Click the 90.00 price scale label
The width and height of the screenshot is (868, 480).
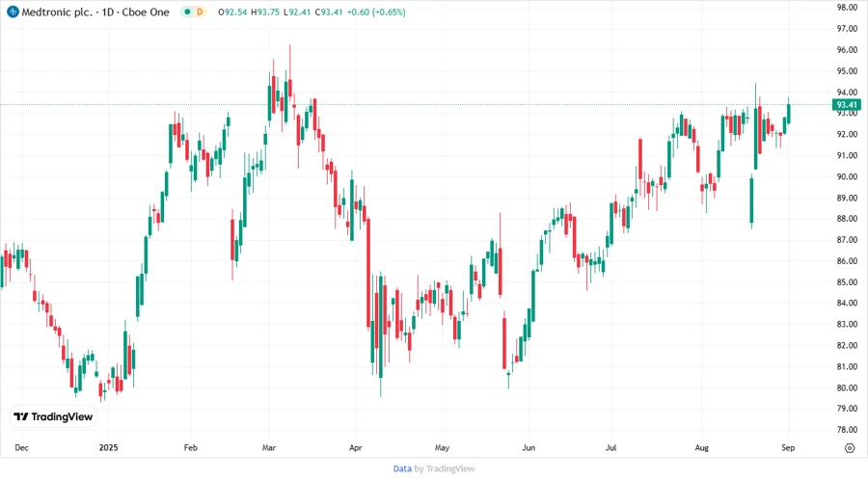[847, 177]
